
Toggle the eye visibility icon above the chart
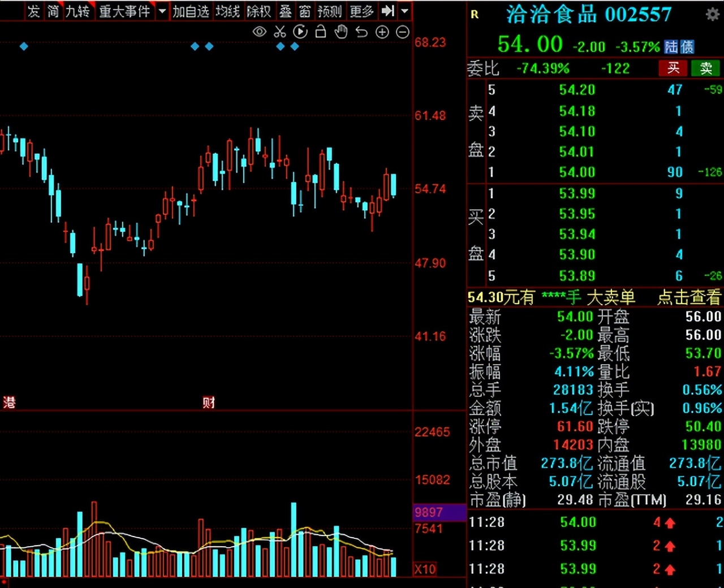pos(259,32)
